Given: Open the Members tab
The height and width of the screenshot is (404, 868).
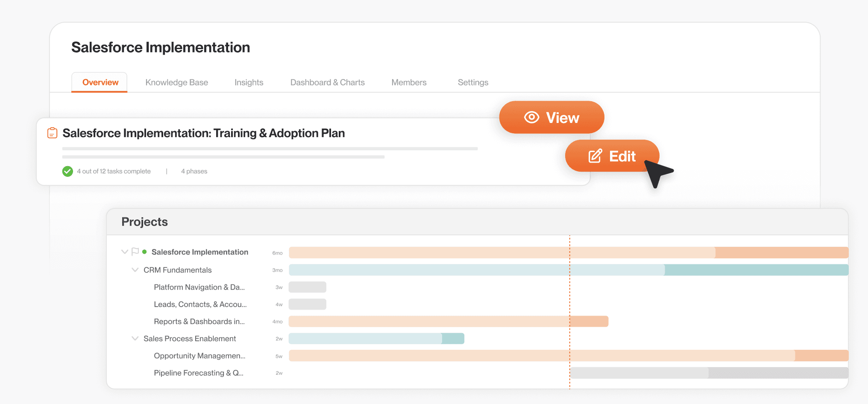Looking at the screenshot, I should (x=409, y=82).
